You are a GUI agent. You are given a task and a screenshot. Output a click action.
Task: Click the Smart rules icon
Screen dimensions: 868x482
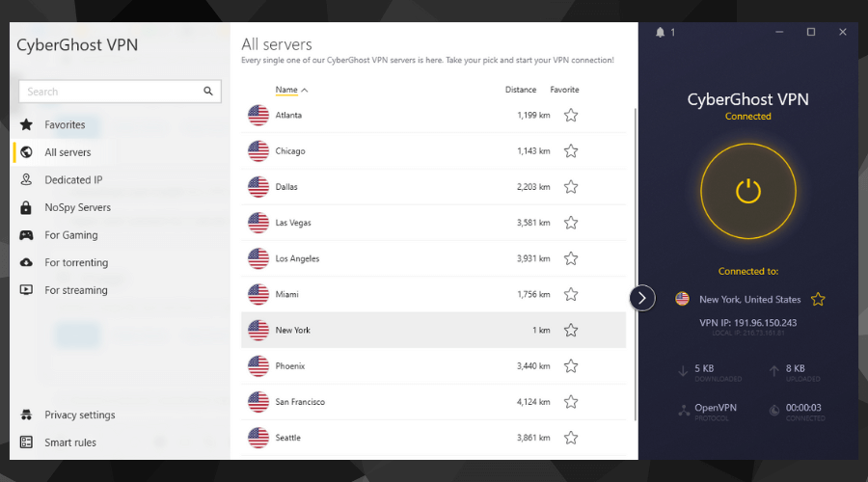tap(26, 442)
